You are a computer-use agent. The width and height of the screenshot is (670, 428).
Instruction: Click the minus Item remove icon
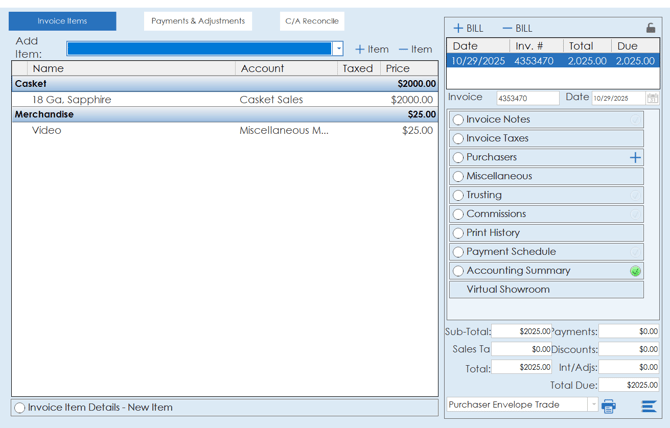(x=403, y=49)
